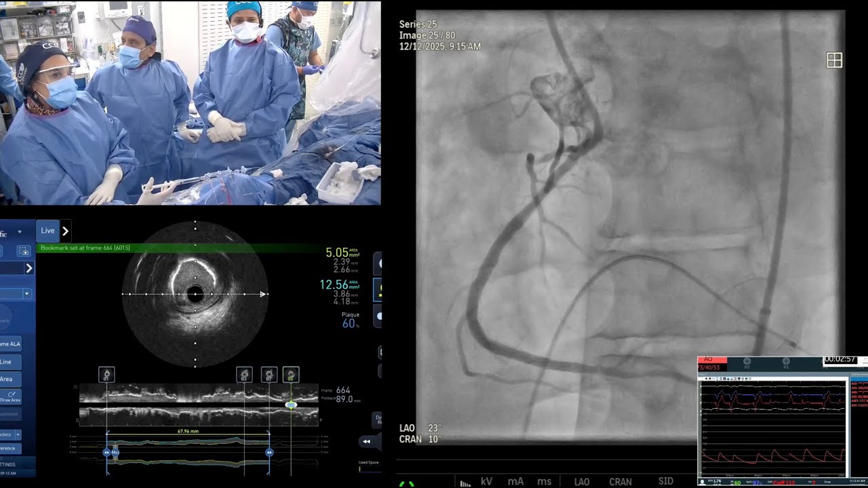Screen dimensions: 868x488
Task: Click the CRAN 10° angle readout
Action: click(420, 439)
